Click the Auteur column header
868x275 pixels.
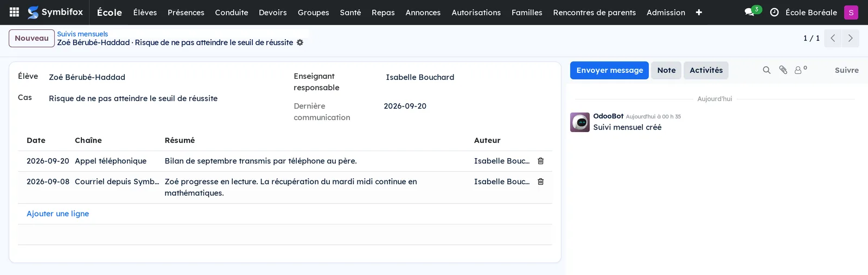click(487, 140)
